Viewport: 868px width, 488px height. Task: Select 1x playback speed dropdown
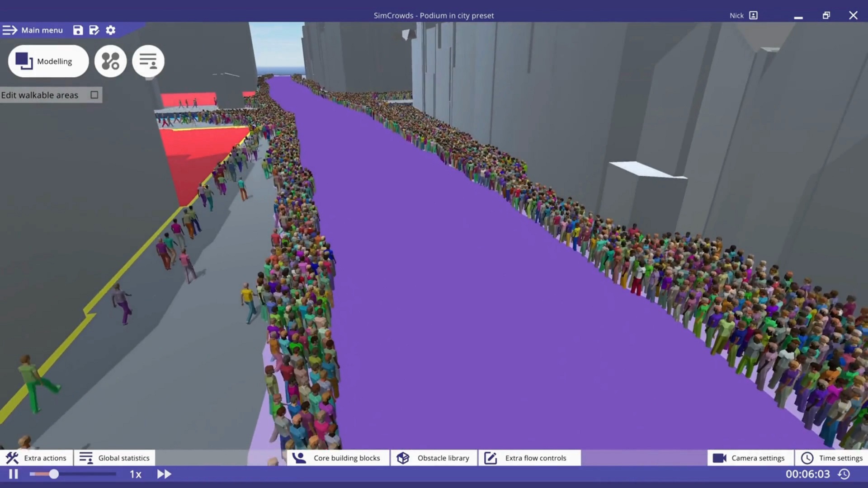click(135, 474)
